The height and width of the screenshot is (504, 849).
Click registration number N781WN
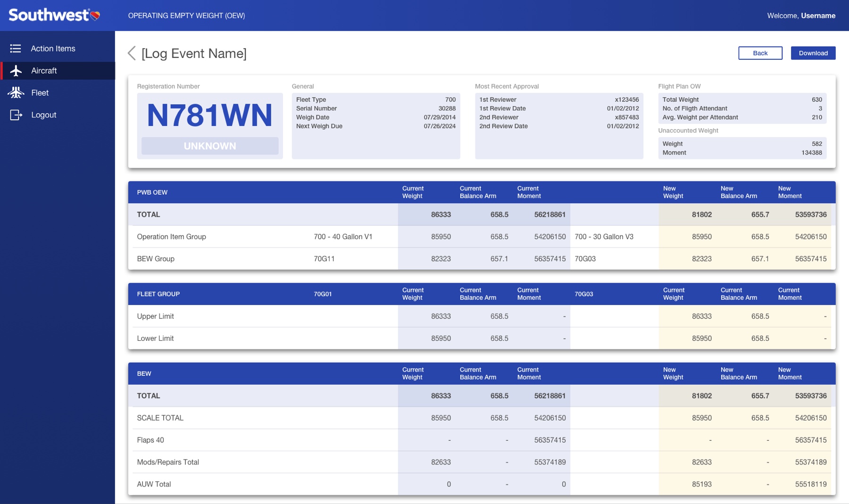[210, 115]
